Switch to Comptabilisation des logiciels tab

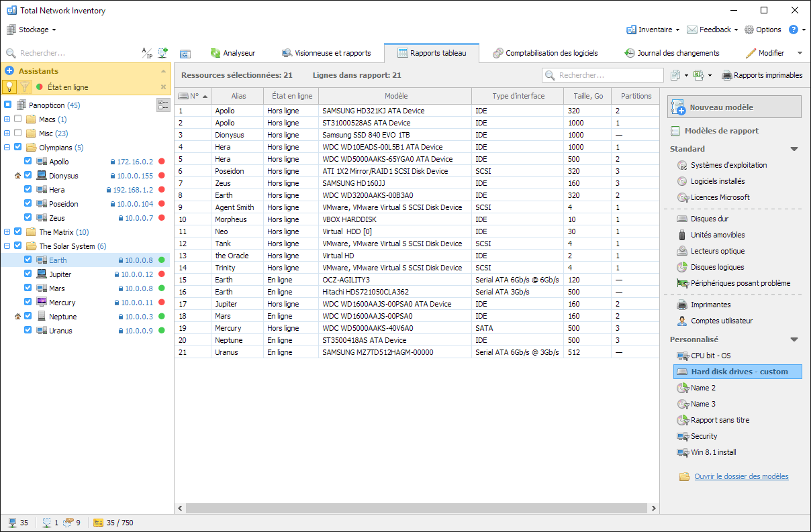(545, 53)
